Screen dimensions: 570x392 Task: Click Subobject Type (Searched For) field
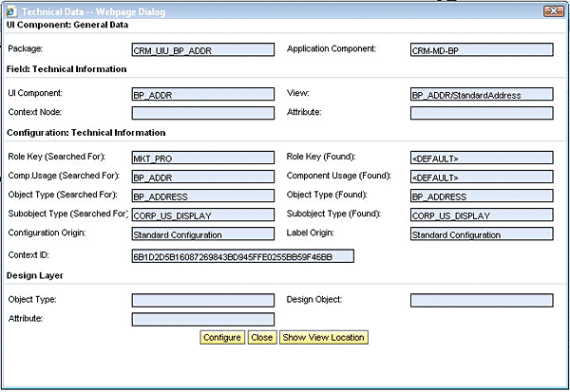tap(203, 215)
